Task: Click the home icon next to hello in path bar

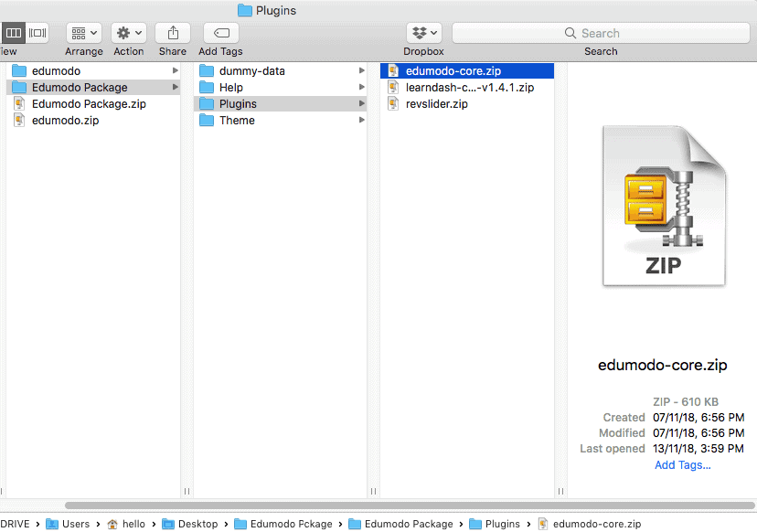Action: coord(112,524)
